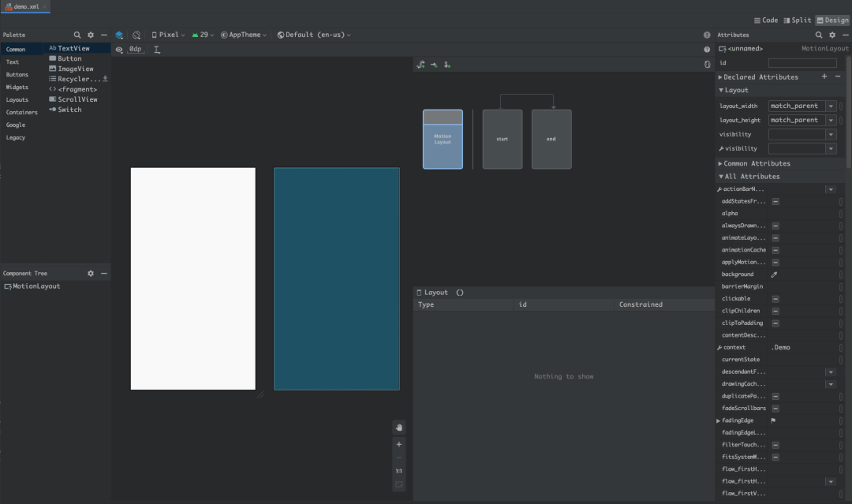Image resolution: width=852 pixels, height=504 pixels.
Task: Open the Pixel device selector dropdown
Action: (x=167, y=35)
